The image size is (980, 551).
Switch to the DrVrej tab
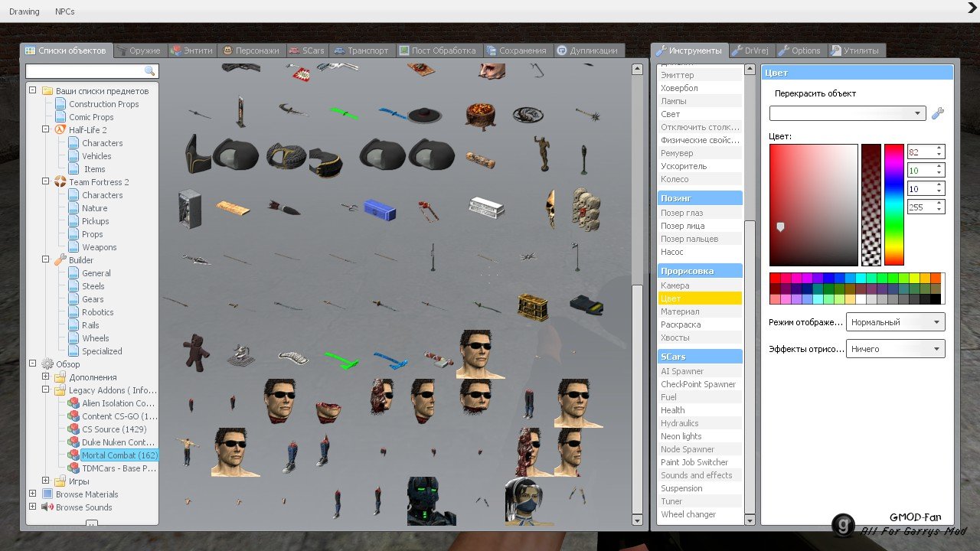(750, 51)
